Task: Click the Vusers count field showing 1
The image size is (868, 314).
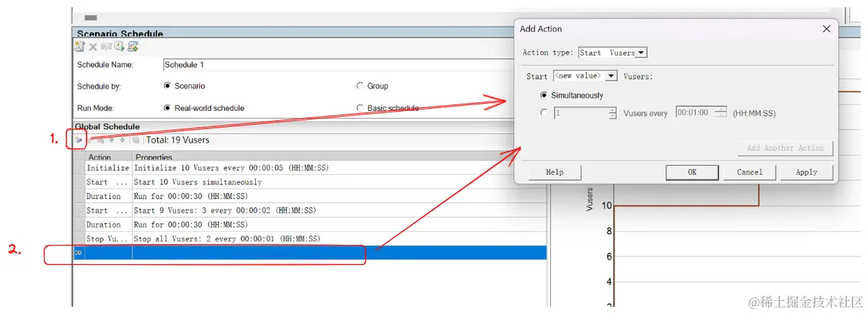Action: point(580,113)
